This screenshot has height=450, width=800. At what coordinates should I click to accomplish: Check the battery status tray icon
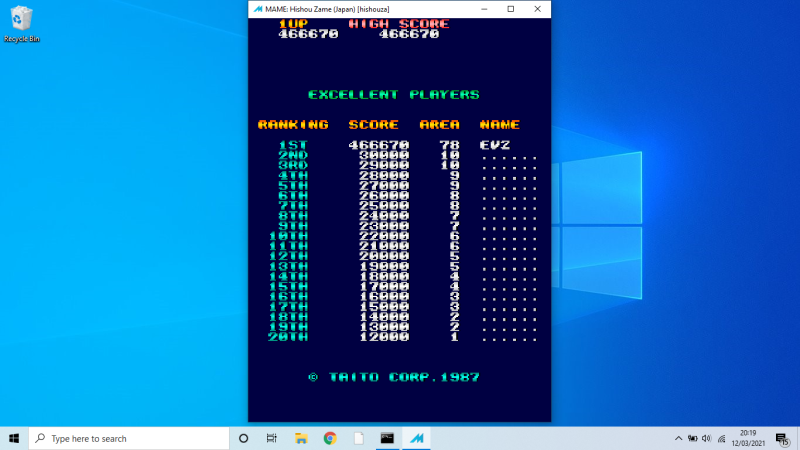pyautogui.click(x=692, y=438)
